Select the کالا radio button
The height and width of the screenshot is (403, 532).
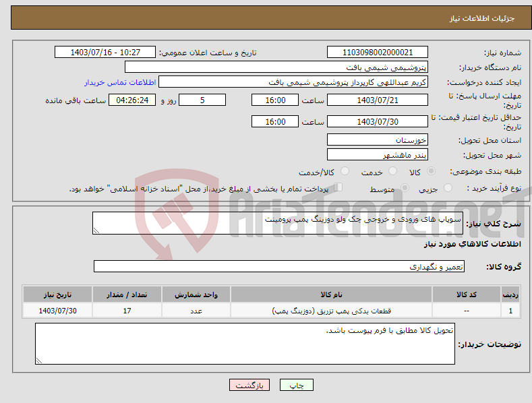[x=431, y=171]
